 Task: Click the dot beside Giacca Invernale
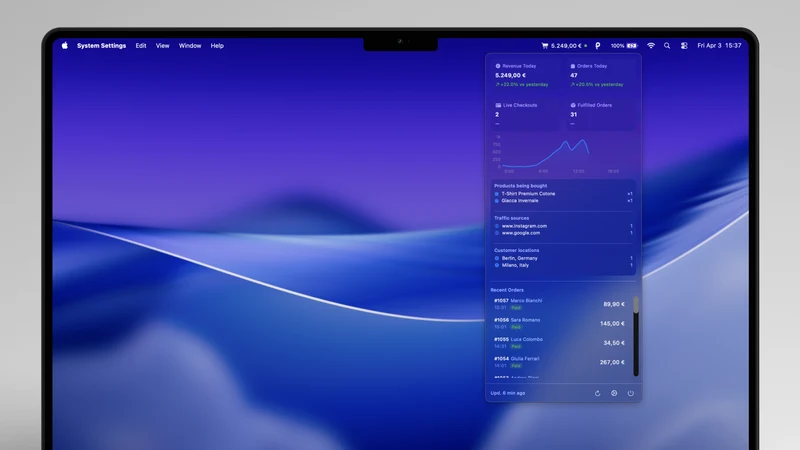tap(496, 201)
